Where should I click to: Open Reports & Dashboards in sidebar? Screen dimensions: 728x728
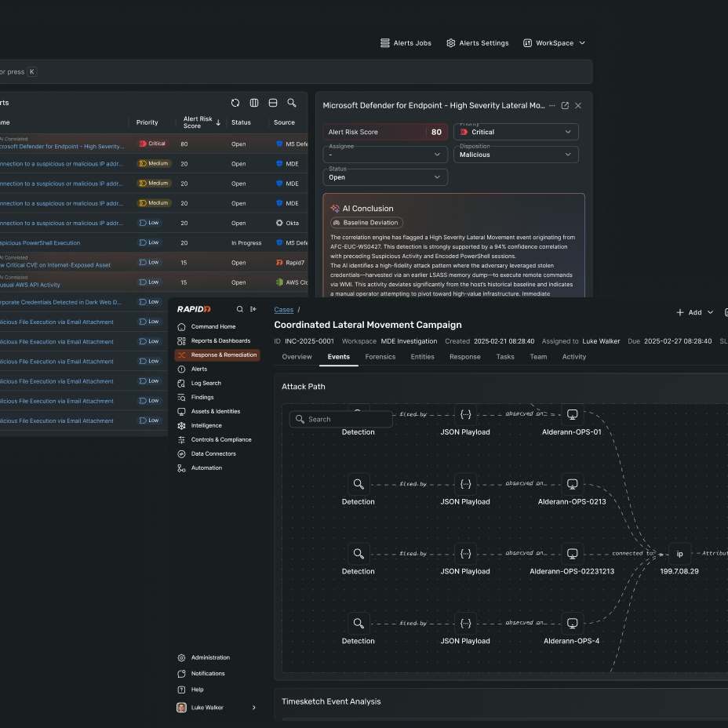[217, 341]
